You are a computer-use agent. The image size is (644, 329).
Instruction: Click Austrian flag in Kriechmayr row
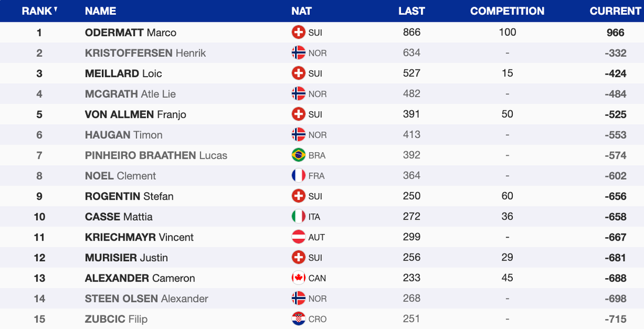(299, 237)
